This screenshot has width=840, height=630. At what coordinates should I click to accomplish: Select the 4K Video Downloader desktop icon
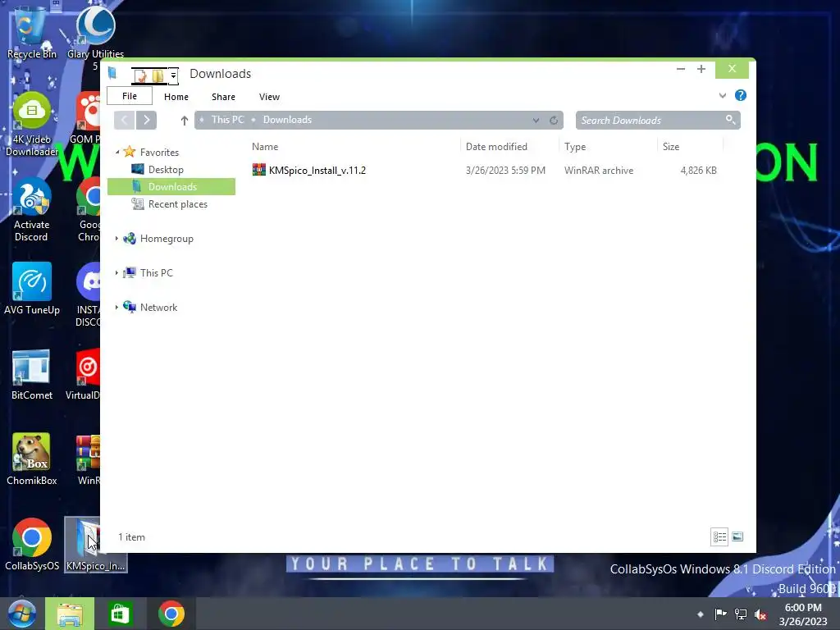coord(32,125)
